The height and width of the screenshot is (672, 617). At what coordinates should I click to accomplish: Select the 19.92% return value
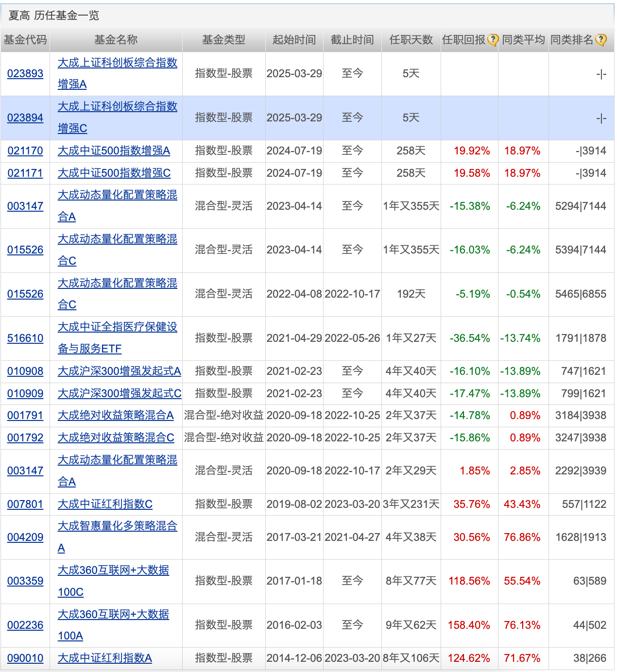coord(472,151)
